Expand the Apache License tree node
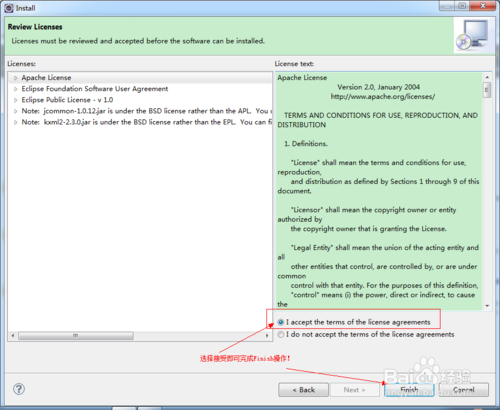500x410 pixels. 16,78
